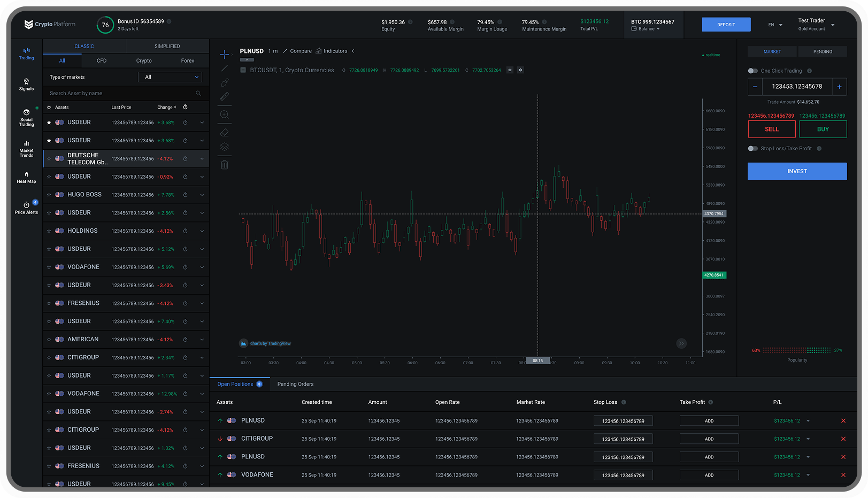Click the blue DEPOSIT button
The height and width of the screenshot is (498, 868).
coord(726,25)
